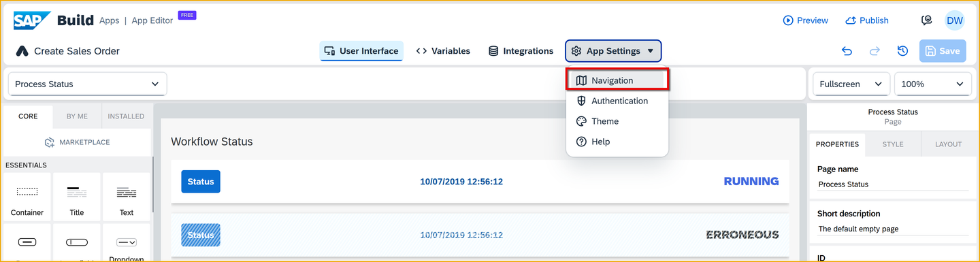Viewport: 980px width, 262px height.
Task: Open the Process Status page dropdown
Action: (x=87, y=84)
